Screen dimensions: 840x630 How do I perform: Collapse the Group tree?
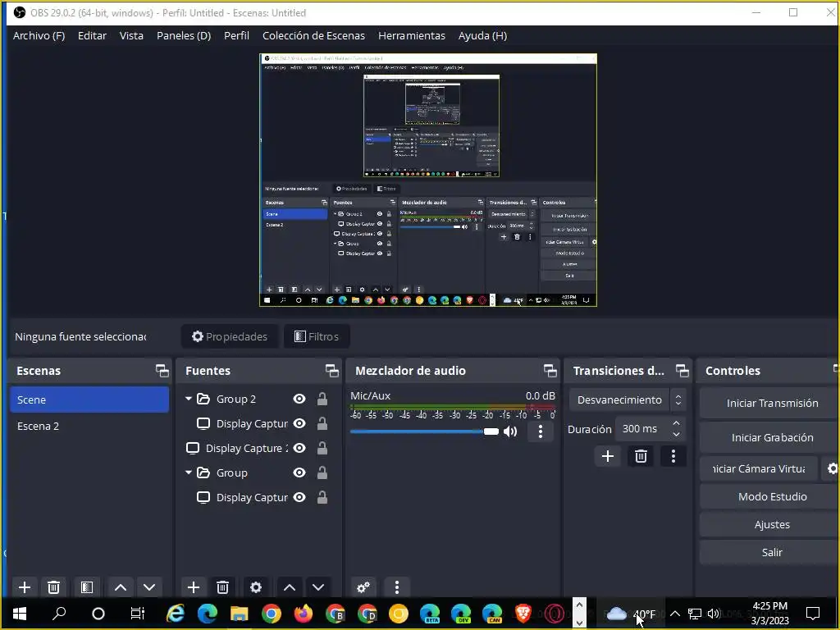pos(189,472)
